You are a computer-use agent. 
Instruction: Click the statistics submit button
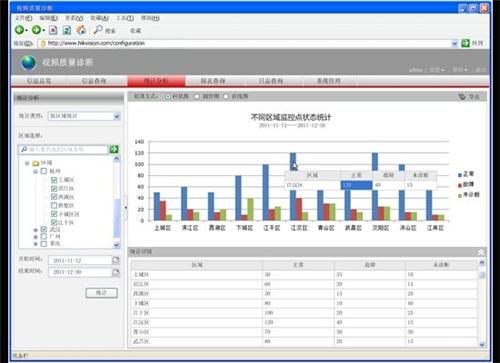point(101,293)
